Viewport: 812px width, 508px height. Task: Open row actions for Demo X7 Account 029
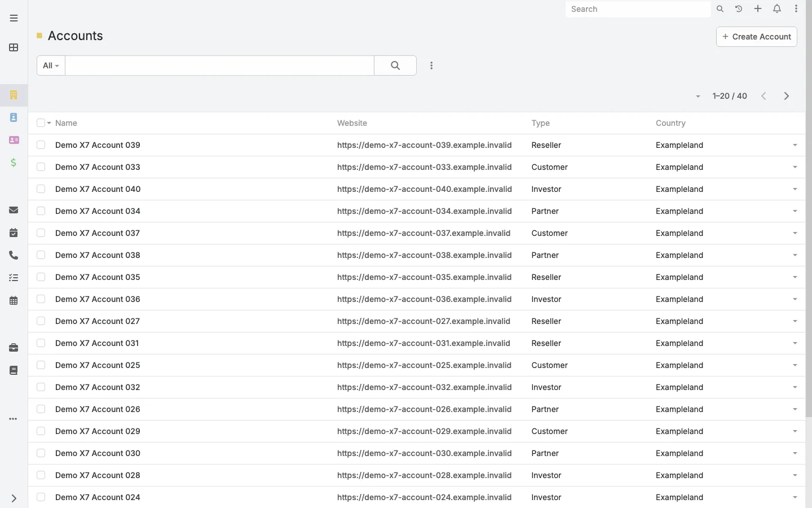click(795, 431)
